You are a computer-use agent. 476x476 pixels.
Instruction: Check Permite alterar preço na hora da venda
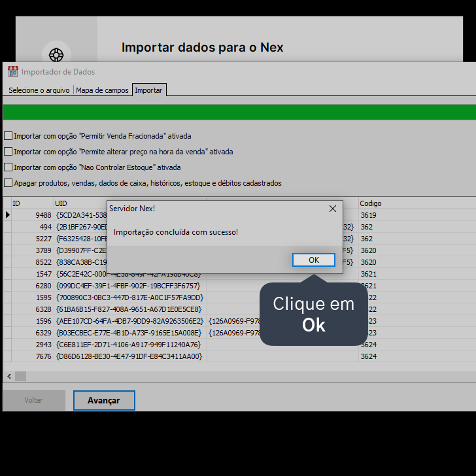click(8, 152)
